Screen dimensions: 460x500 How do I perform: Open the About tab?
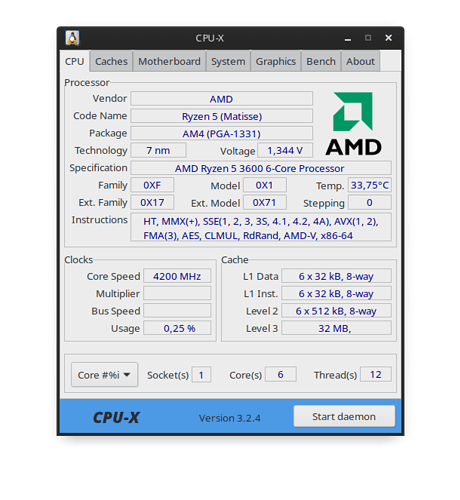pyautogui.click(x=360, y=61)
